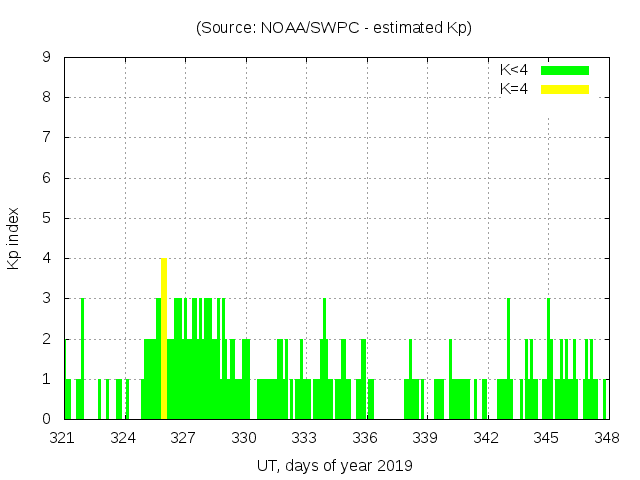Click the yellow K=4 legend swatch

565,89
